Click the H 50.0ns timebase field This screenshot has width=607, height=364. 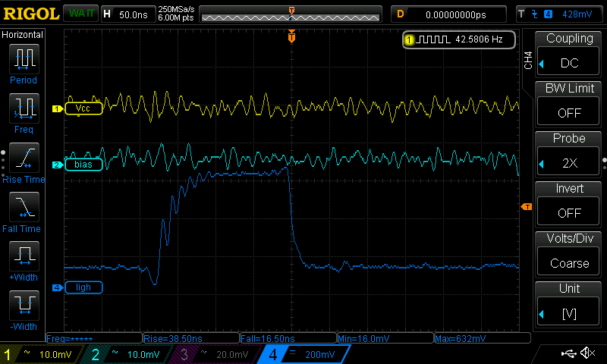127,14
